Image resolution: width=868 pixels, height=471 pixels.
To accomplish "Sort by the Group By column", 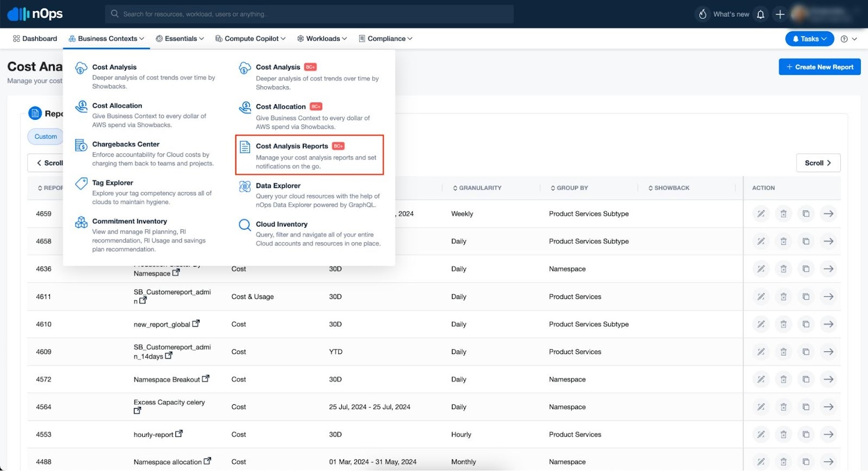I will (569, 188).
